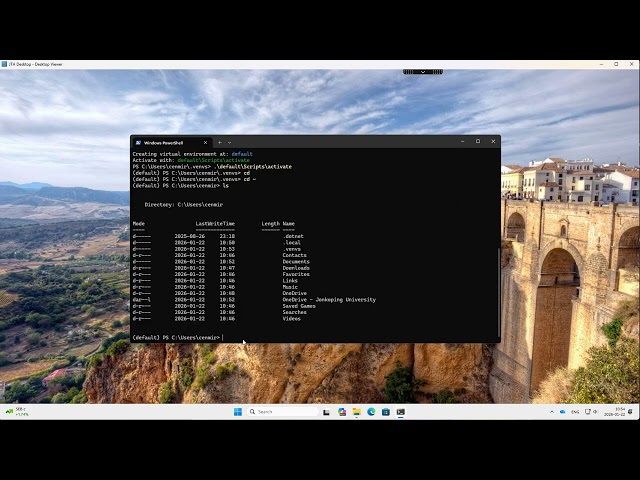Image resolution: width=640 pixels, height=480 pixels.
Task: Expand the Desktop Viewer top toolbar handle
Action: pos(423,72)
